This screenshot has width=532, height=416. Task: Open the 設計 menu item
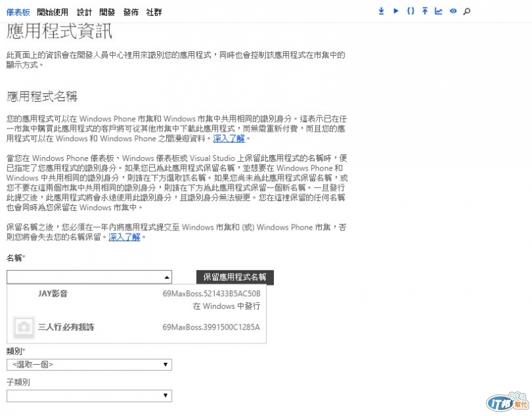click(x=84, y=13)
